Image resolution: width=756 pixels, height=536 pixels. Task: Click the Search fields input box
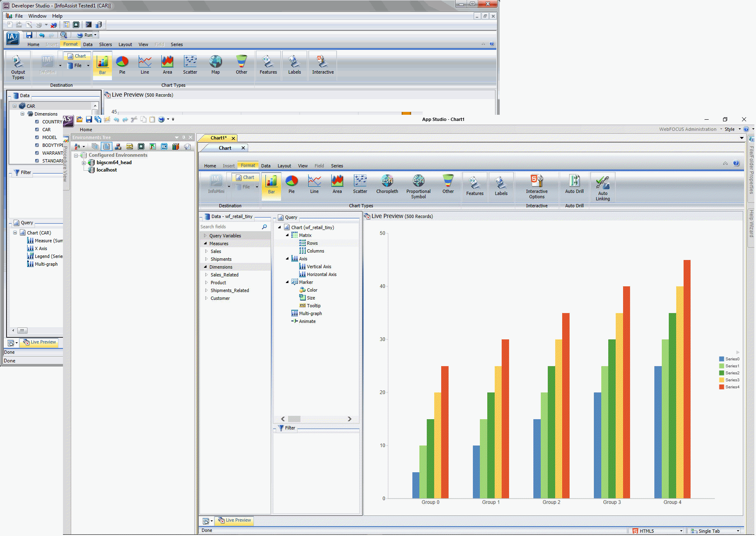click(x=230, y=227)
